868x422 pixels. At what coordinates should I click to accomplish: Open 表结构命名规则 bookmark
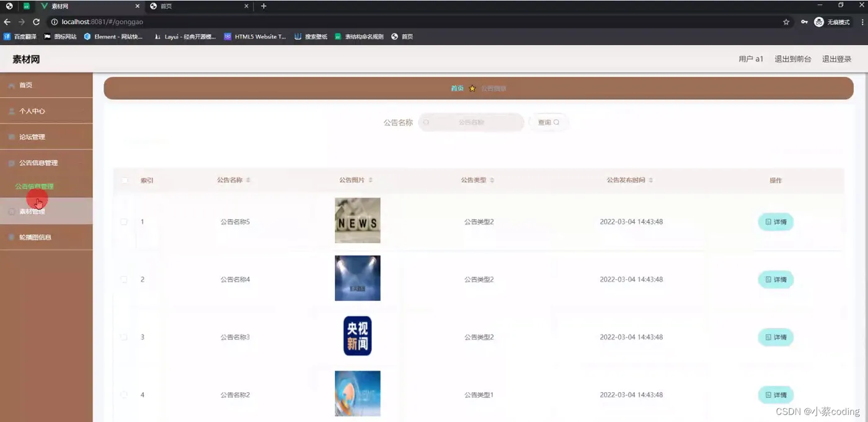click(x=359, y=37)
